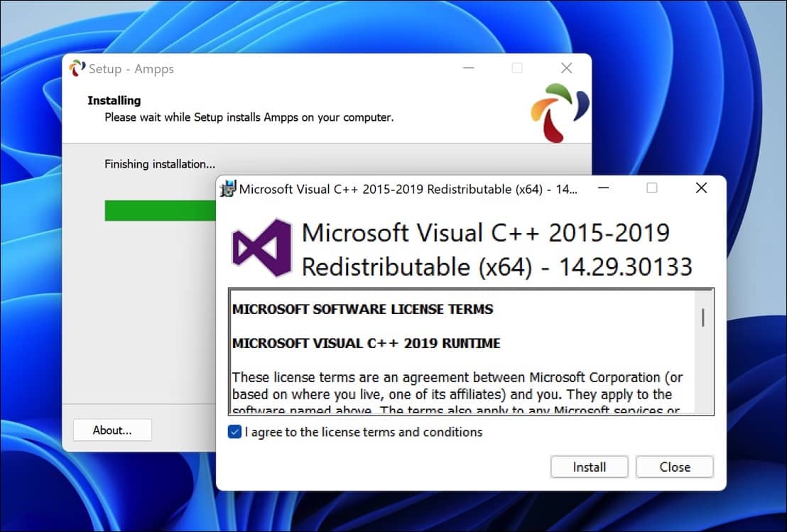Click the installer disc icon in VC++ title bar
The image size is (787, 532).
tap(227, 188)
